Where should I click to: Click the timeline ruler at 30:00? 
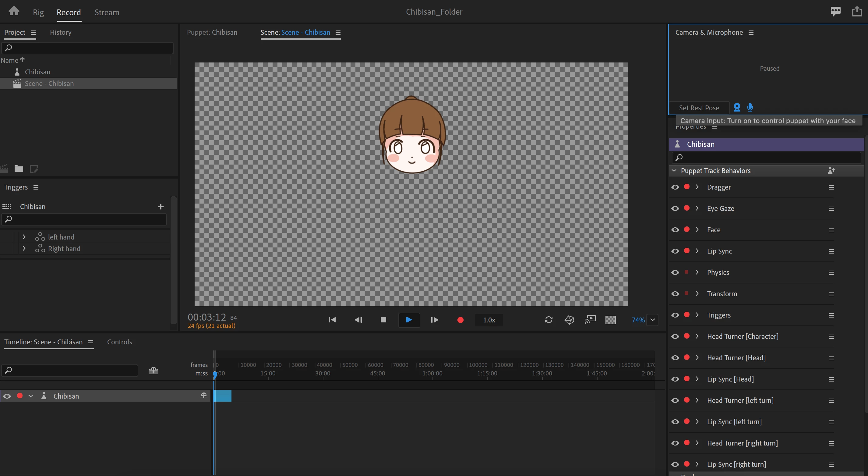(323, 374)
